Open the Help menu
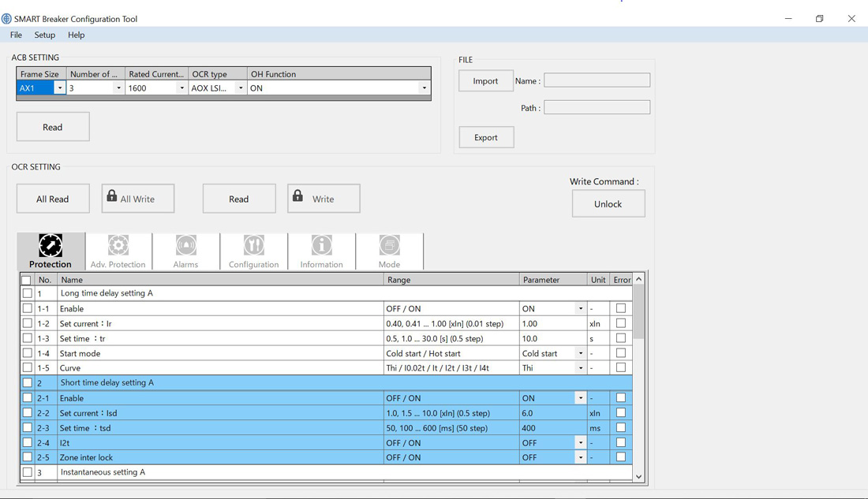The height and width of the screenshot is (499, 868). point(77,35)
